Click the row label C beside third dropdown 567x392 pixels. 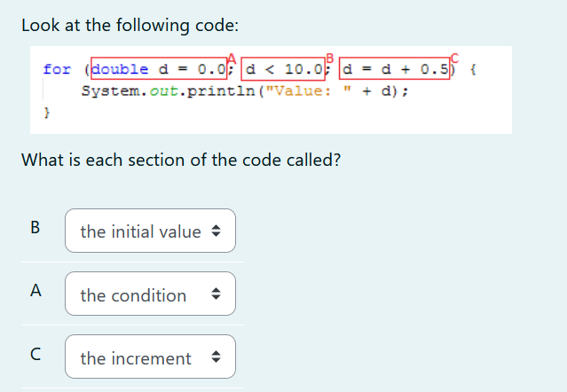click(x=35, y=354)
